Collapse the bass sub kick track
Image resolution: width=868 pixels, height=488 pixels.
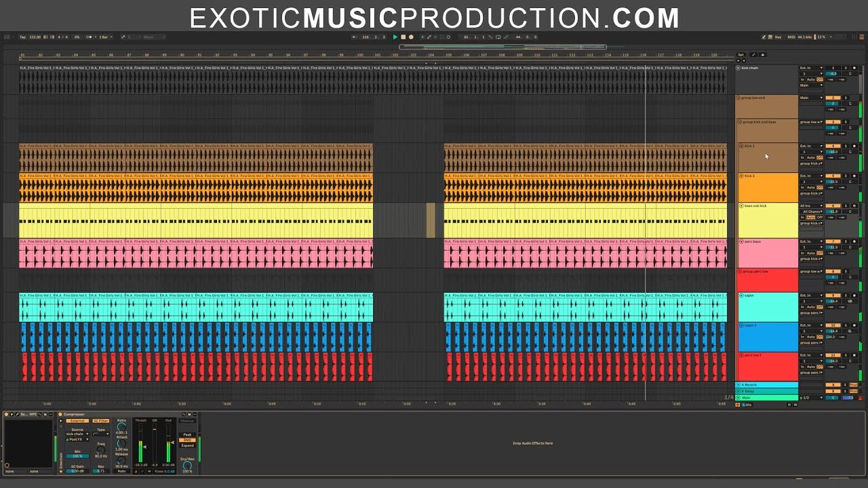tap(741, 205)
